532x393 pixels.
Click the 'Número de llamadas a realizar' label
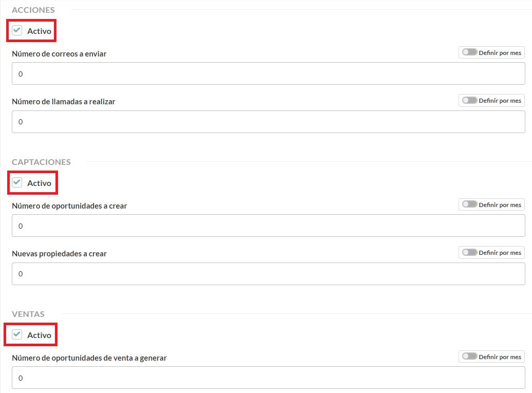pos(63,102)
